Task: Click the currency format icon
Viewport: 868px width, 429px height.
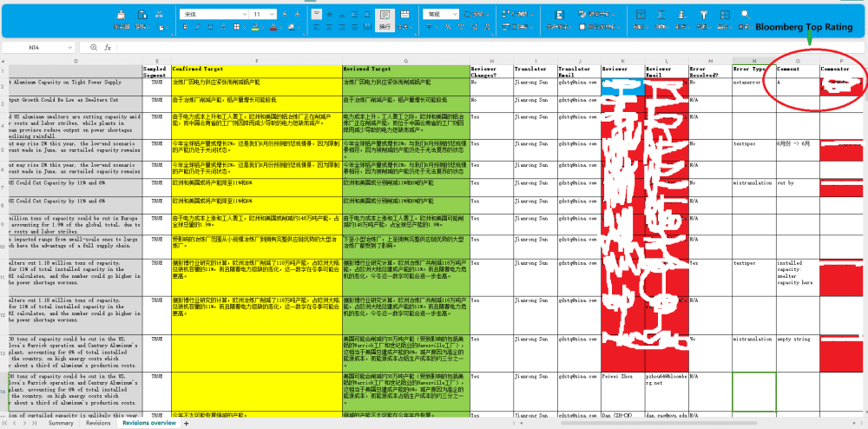Action: [431, 27]
